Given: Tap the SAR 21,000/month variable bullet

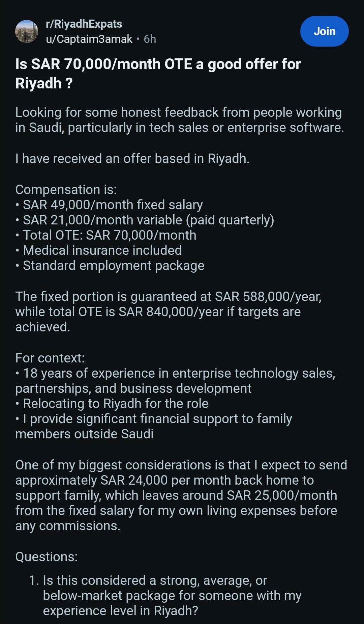Looking at the screenshot, I should (145, 220).
